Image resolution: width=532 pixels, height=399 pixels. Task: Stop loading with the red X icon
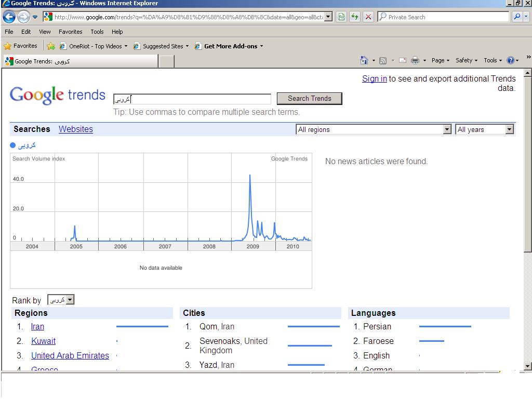tap(368, 17)
